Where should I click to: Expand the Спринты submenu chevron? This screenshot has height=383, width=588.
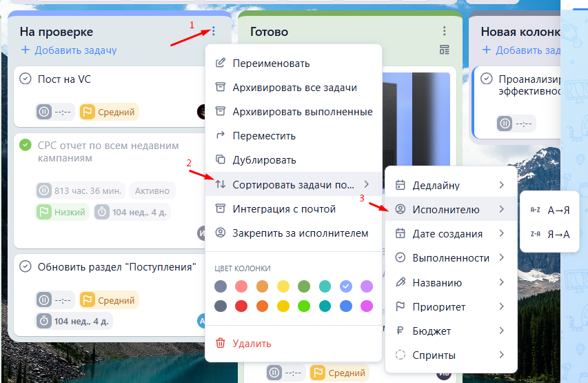(501, 355)
